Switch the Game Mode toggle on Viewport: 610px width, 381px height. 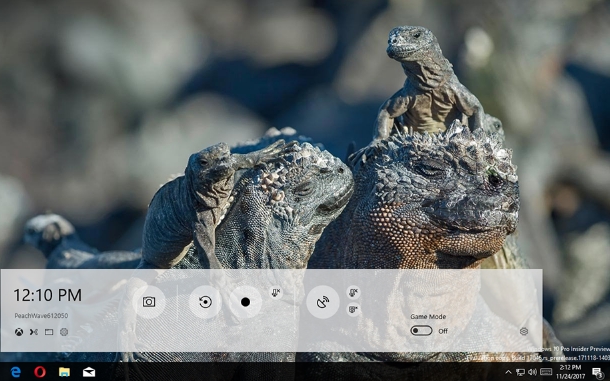(x=421, y=331)
